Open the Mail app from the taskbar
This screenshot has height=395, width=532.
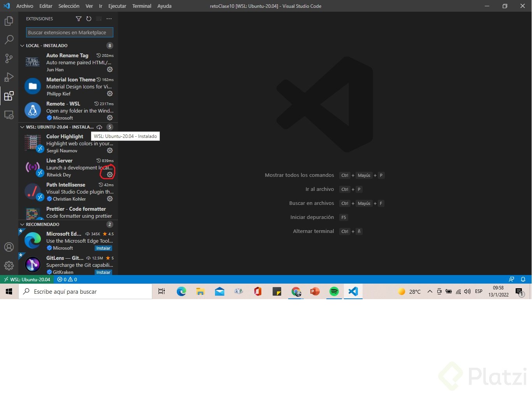(x=220, y=291)
